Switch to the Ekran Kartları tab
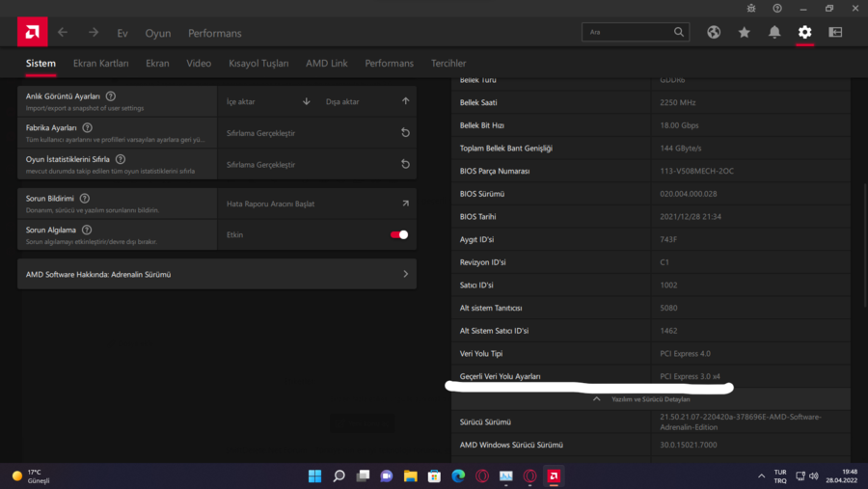This screenshot has height=489, width=868. 100,63
